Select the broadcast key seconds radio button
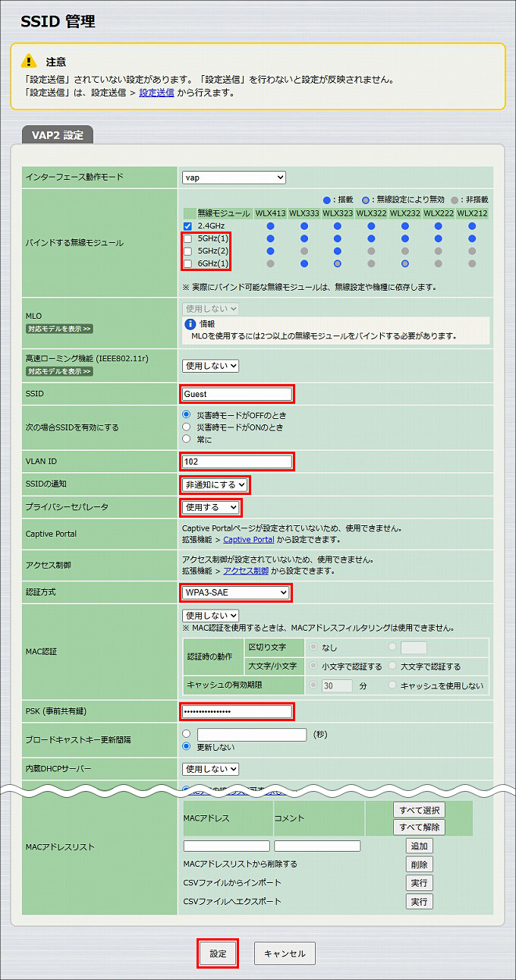Screen dimensions: 516x980 (x=187, y=734)
